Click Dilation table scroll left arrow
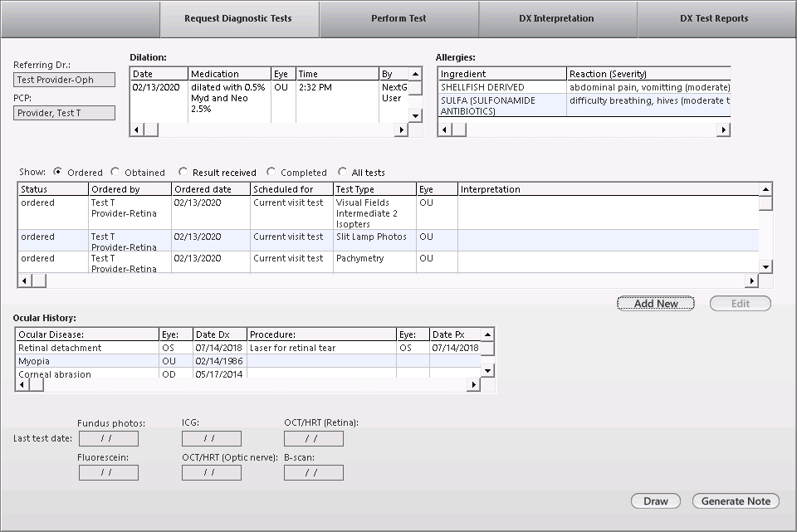The width and height of the screenshot is (797, 532). click(136, 129)
